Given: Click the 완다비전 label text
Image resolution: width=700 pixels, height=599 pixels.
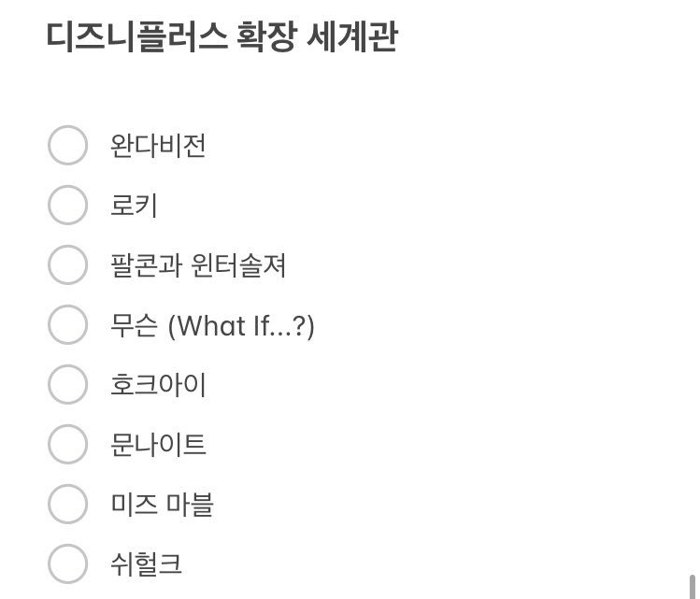Looking at the screenshot, I should (x=158, y=146).
